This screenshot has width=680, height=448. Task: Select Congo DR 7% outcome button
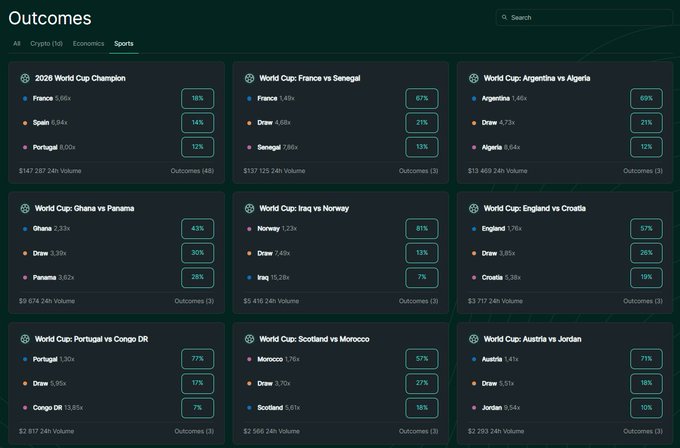(x=197, y=408)
